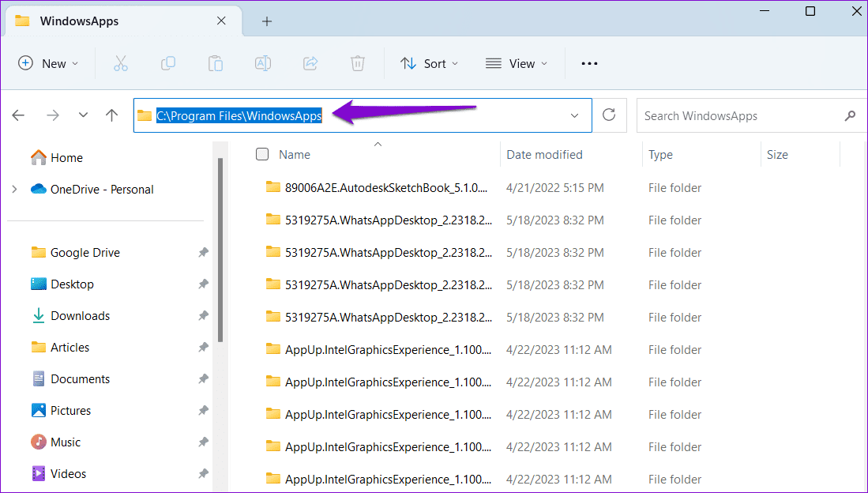Click the pin icon beside Downloads

point(203,316)
